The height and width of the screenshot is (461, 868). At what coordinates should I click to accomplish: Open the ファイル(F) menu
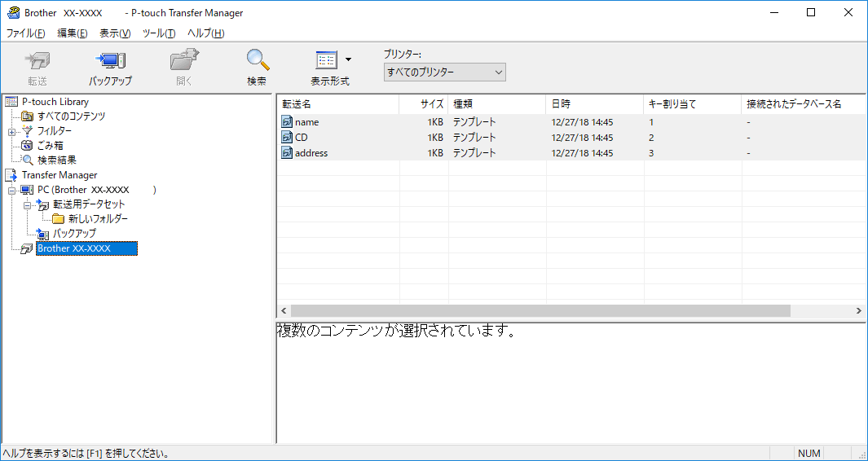point(25,33)
